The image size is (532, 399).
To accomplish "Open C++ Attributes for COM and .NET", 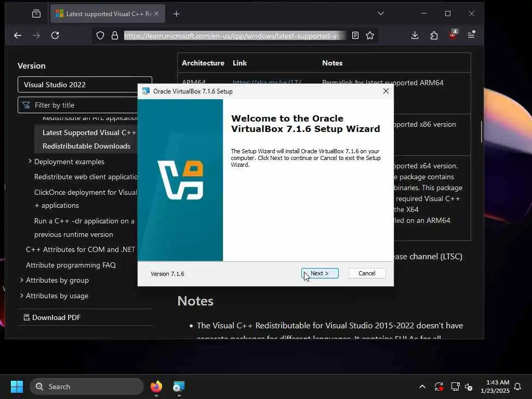I will pyautogui.click(x=81, y=249).
